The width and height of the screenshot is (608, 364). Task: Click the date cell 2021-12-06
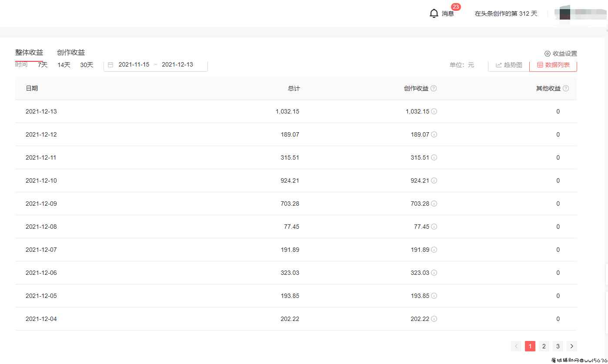[41, 273]
